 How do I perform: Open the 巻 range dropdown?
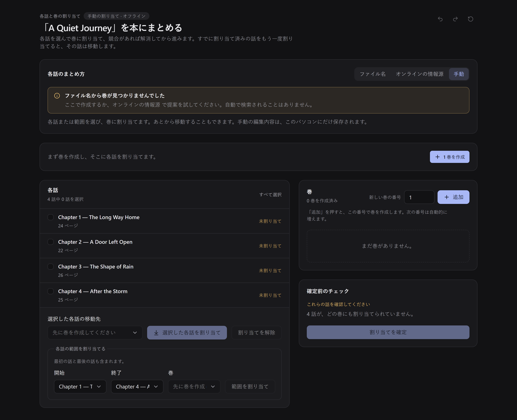194,387
